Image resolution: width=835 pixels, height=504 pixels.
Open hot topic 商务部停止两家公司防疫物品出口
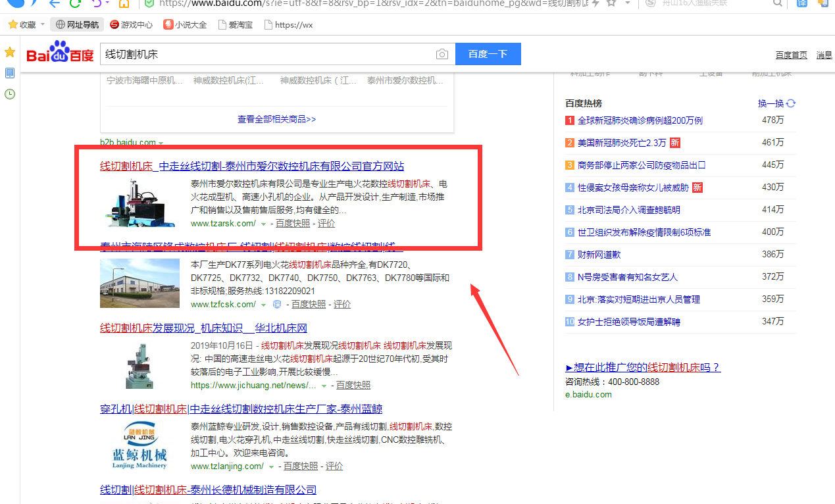point(642,165)
